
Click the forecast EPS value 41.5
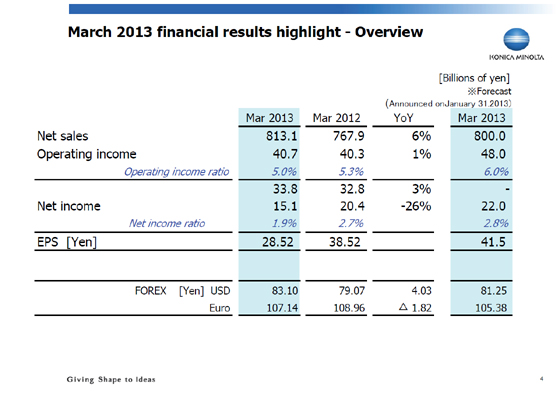tap(493, 242)
